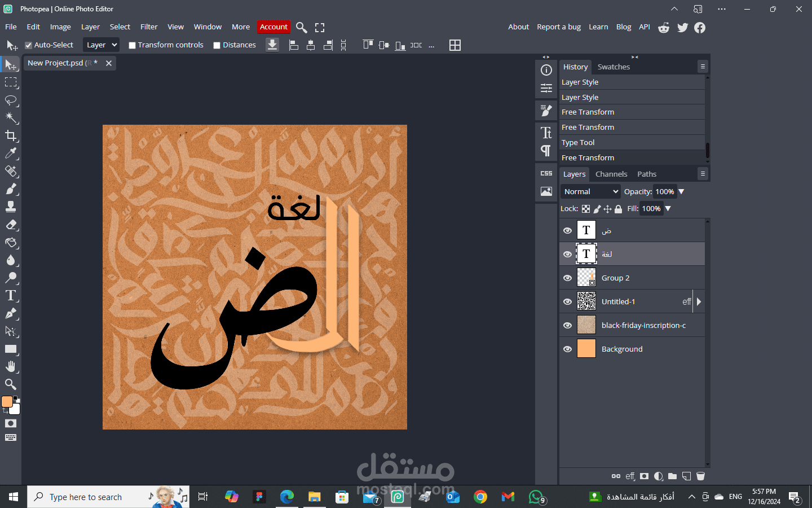Image resolution: width=812 pixels, height=508 pixels.
Task: Open the Photopea search icon
Action: click(x=301, y=27)
